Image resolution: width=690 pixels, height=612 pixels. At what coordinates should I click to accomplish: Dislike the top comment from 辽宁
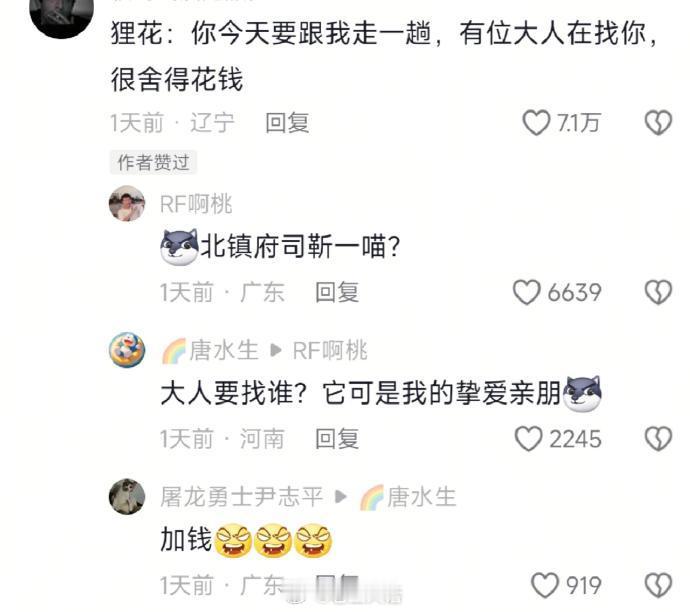tap(658, 122)
